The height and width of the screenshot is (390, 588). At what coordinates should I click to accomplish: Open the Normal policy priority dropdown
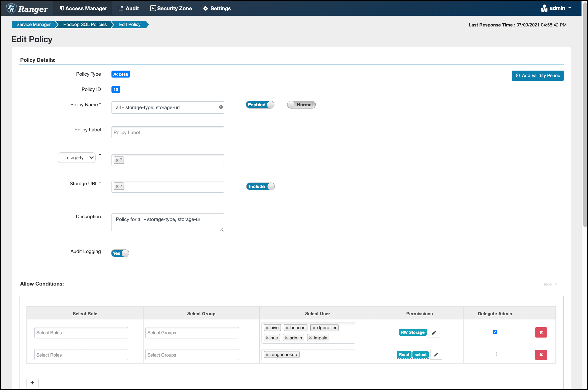(x=302, y=104)
